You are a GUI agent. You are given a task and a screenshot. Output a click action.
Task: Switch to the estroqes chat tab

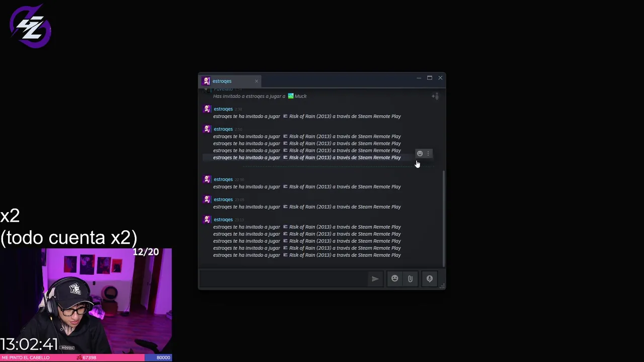(x=231, y=81)
